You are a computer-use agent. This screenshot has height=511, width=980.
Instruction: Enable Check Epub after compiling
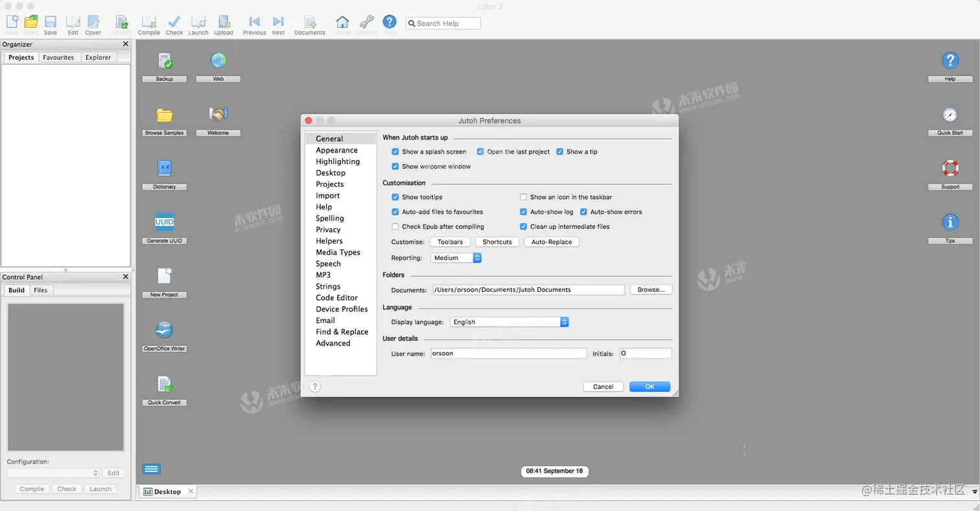[395, 227]
